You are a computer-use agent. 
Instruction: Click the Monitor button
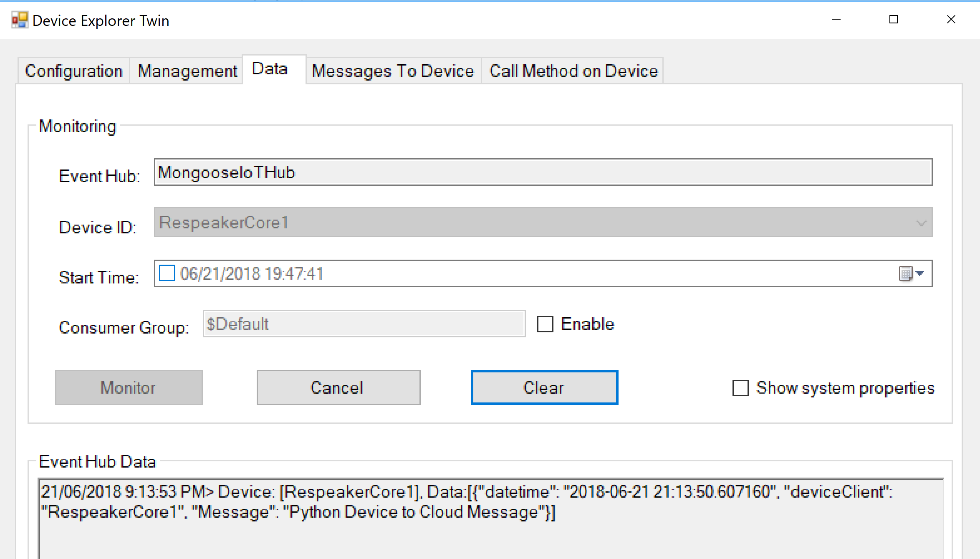coord(129,387)
